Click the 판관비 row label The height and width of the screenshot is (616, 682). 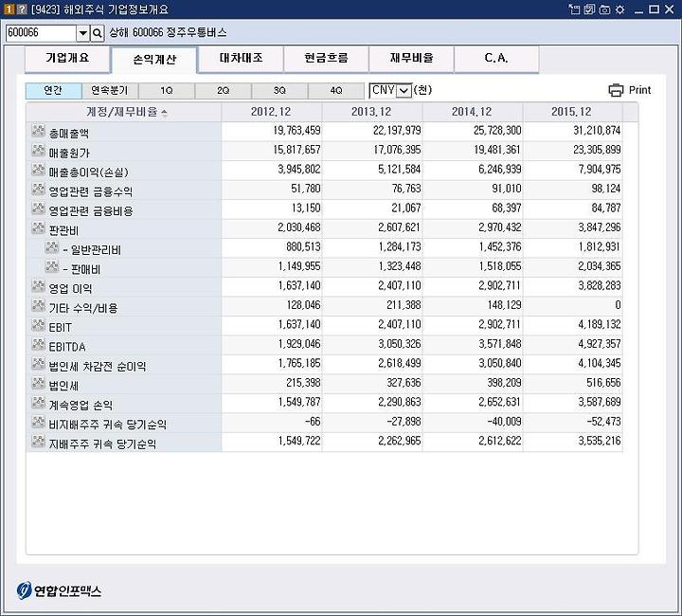coord(63,230)
